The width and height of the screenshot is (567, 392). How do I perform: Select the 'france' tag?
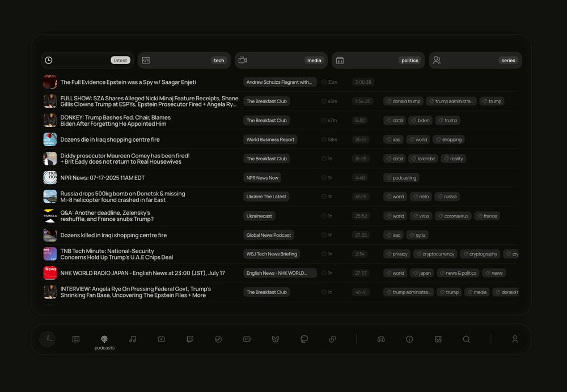click(487, 216)
